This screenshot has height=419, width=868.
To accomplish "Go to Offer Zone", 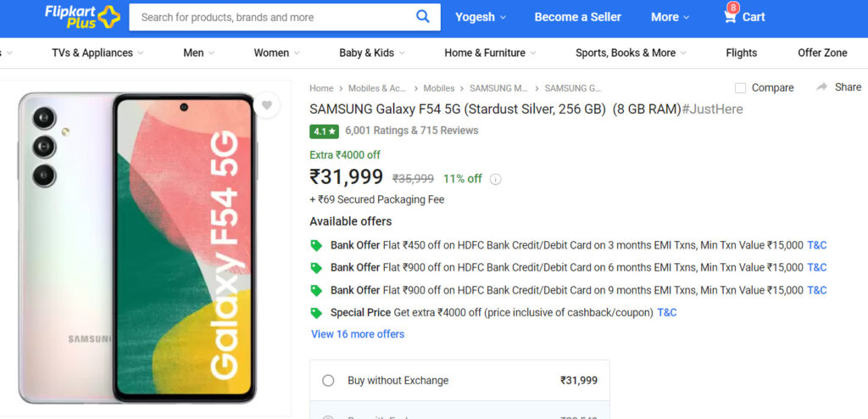I will coord(822,53).
